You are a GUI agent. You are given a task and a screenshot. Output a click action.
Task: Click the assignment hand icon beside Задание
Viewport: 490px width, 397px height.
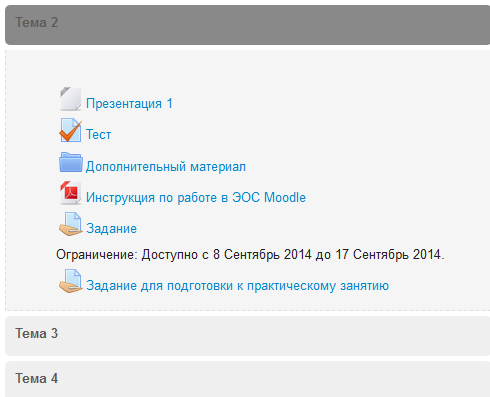[x=70, y=224]
